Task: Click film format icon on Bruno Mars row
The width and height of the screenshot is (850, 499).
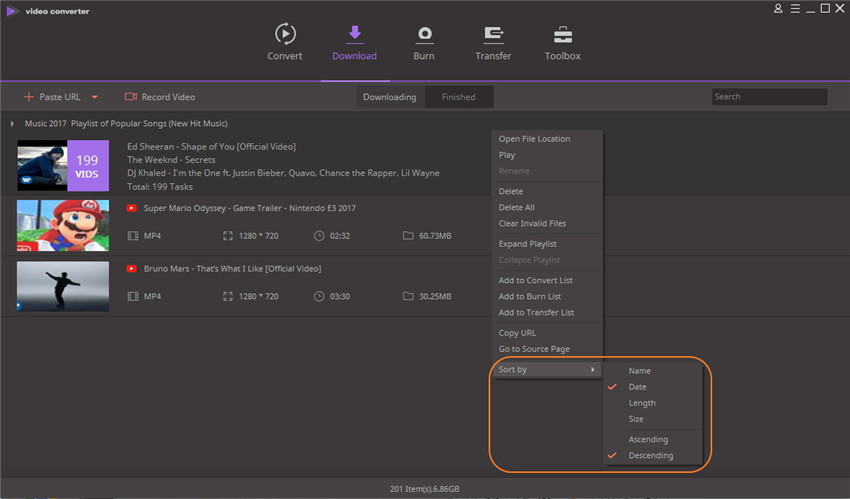Action: (133, 296)
